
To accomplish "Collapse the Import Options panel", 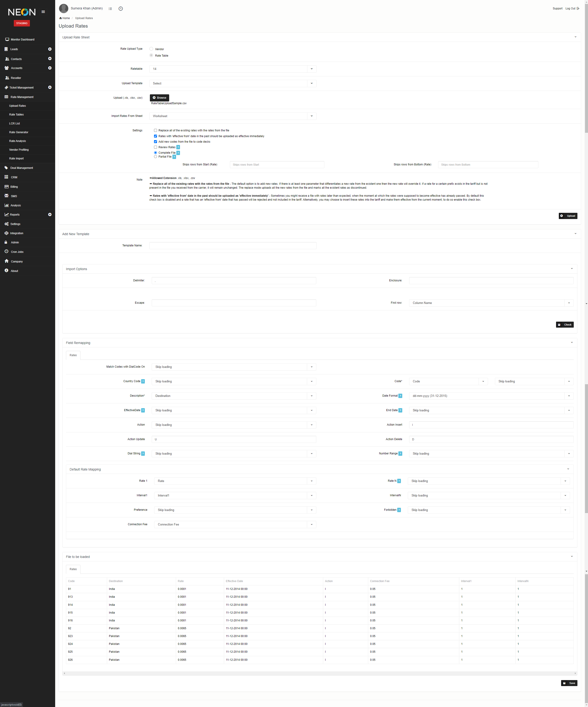I will click(x=571, y=269).
